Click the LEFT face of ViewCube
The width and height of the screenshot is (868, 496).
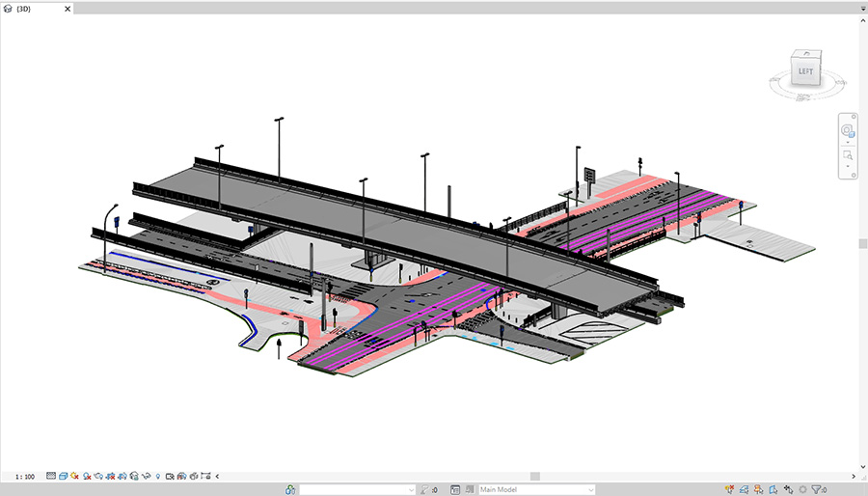(x=805, y=71)
